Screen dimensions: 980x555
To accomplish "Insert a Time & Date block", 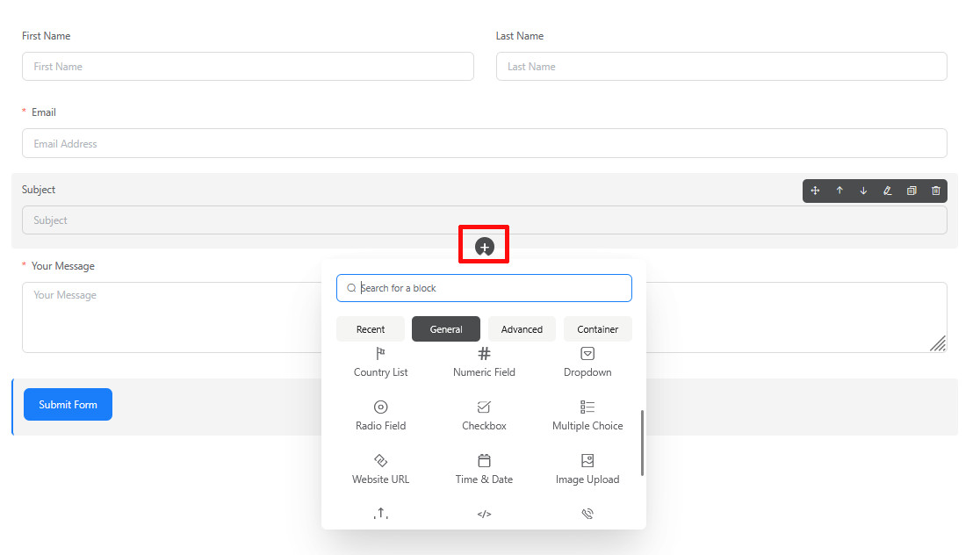I will 485,470.
